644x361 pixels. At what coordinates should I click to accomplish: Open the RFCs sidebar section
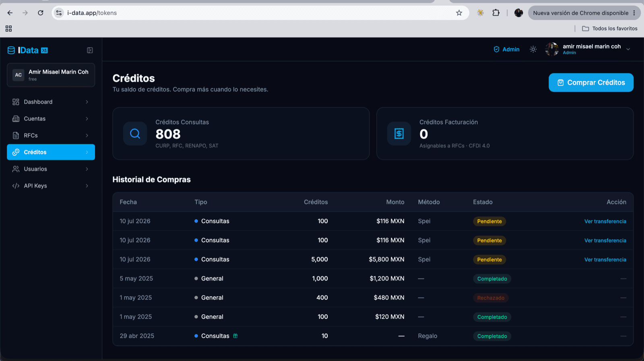51,135
